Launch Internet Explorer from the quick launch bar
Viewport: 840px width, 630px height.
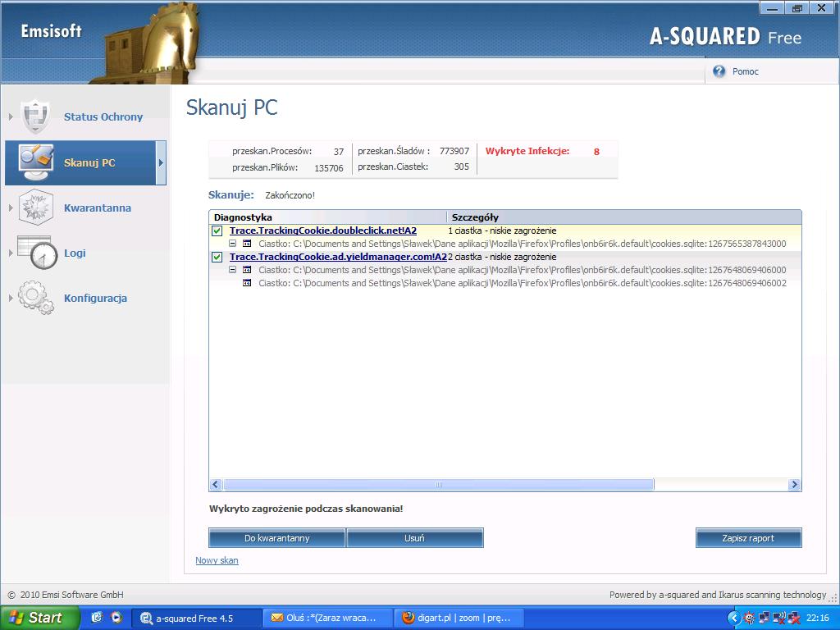pyautogui.click(x=97, y=618)
